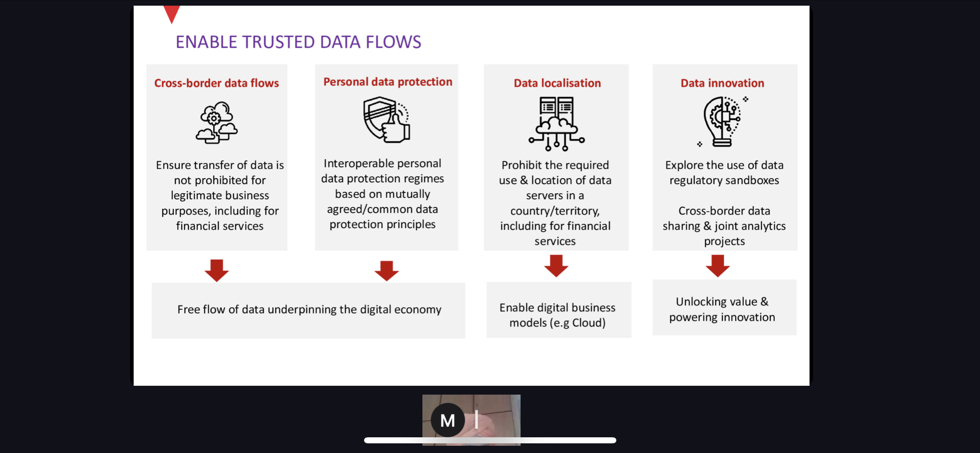Click red down arrow below Cross-border data flows
The height and width of the screenshot is (453, 980).
coord(216,270)
